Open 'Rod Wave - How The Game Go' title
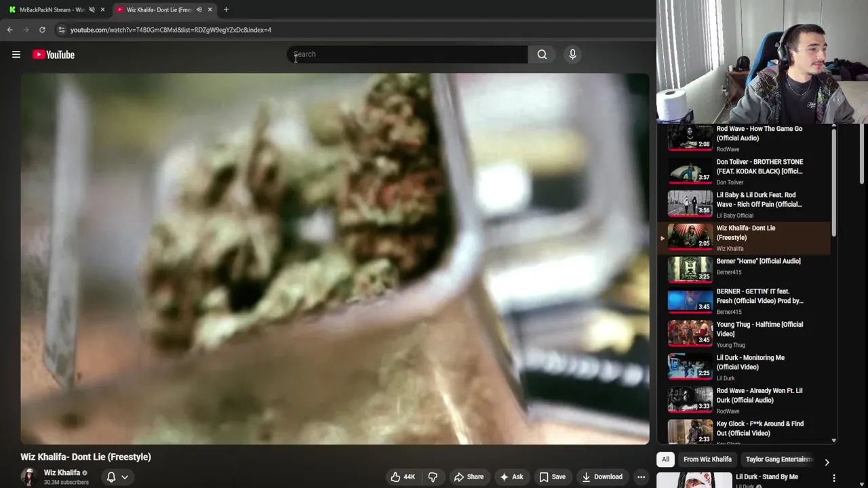 pyautogui.click(x=759, y=134)
